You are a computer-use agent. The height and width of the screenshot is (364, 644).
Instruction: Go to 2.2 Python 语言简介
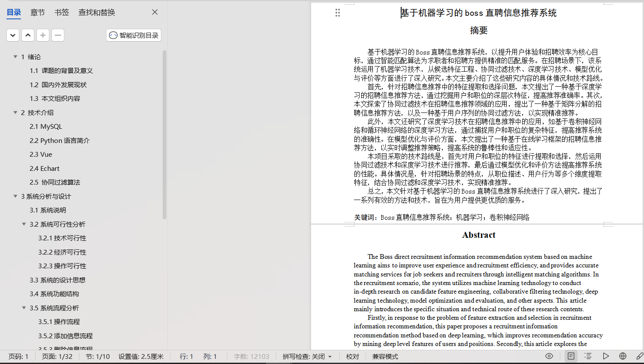tap(60, 141)
